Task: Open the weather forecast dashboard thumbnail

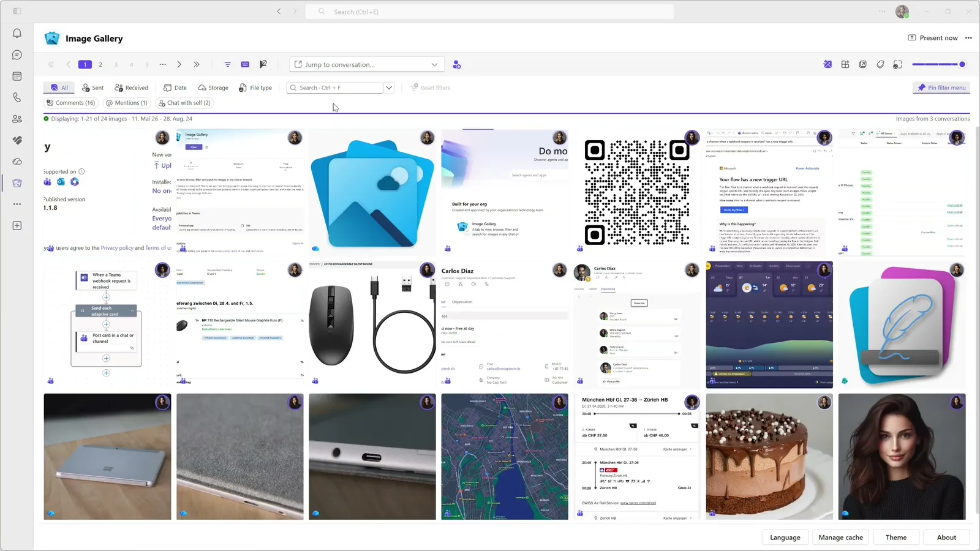Action: (x=769, y=324)
